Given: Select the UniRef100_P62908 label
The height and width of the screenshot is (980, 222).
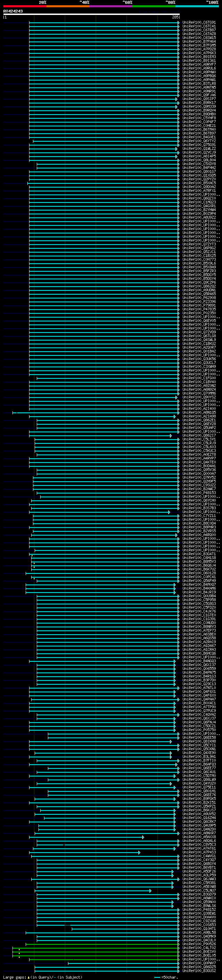Looking at the screenshot, I should [199, 298].
